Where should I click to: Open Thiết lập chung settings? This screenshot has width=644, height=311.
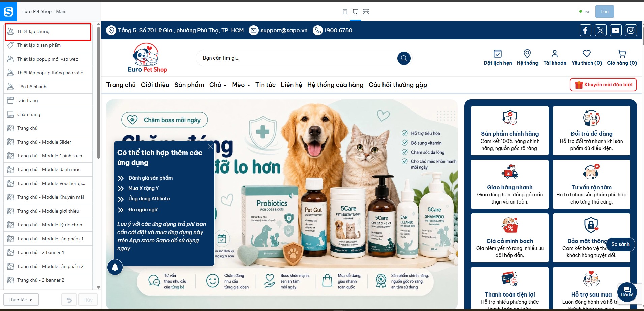(48, 32)
